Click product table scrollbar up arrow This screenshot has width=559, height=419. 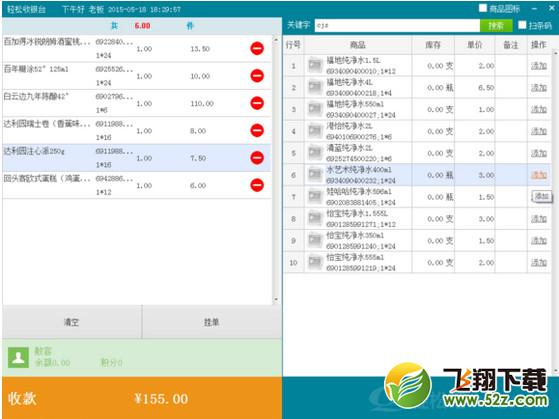[x=555, y=53]
